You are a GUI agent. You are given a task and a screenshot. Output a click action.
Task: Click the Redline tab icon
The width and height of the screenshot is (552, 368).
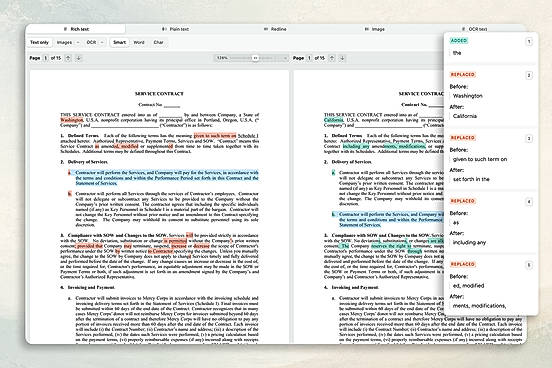point(266,29)
